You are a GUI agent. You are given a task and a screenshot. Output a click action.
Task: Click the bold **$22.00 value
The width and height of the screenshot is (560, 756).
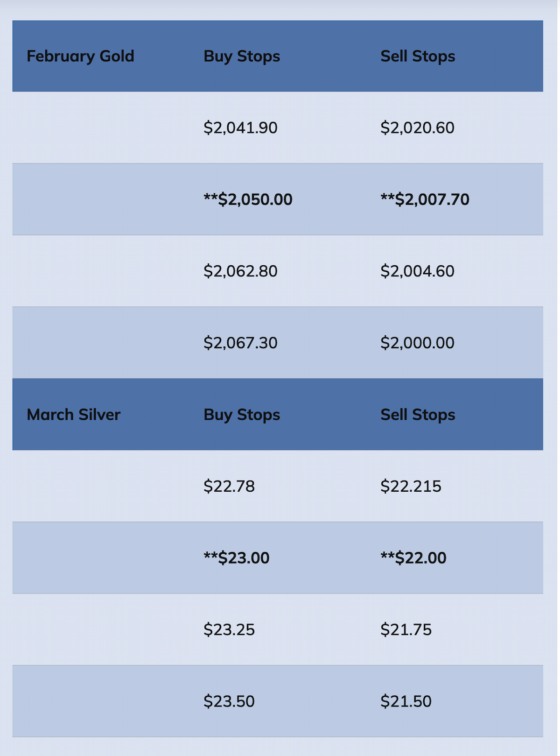413,558
